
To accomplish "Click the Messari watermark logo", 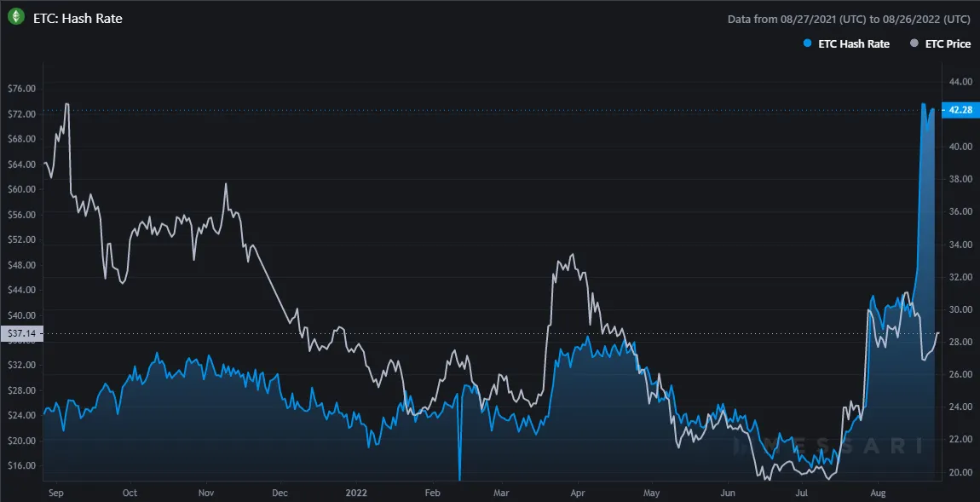I will [828, 445].
